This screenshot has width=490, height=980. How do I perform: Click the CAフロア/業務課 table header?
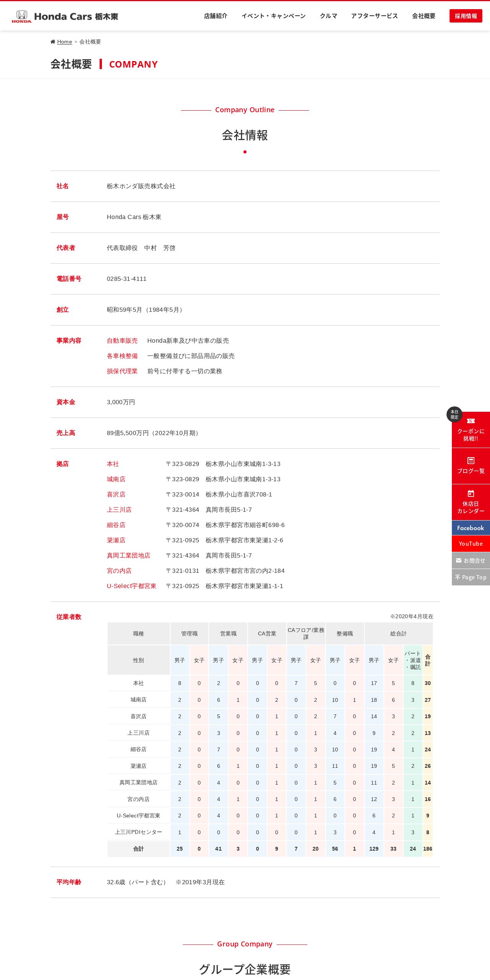tap(306, 633)
